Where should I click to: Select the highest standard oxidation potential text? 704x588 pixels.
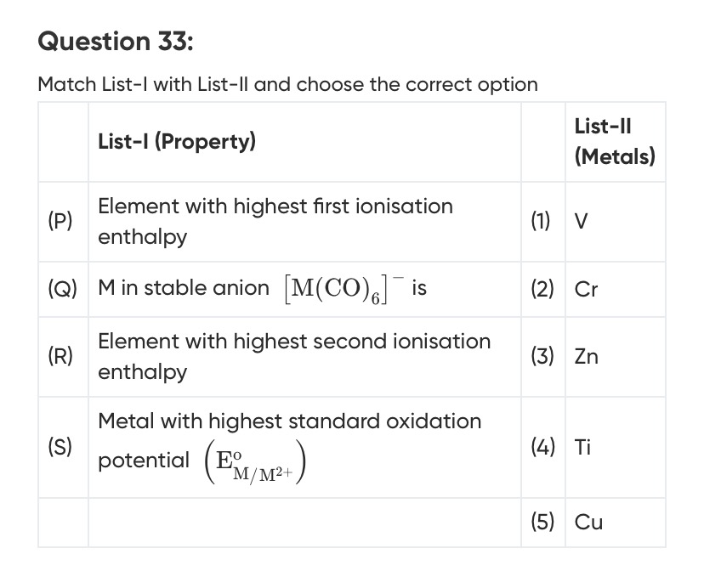pos(289,421)
